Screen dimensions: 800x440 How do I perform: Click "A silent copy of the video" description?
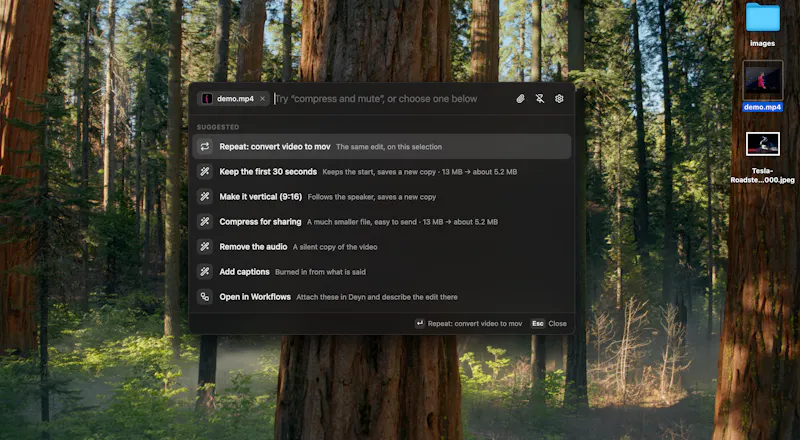click(x=335, y=247)
